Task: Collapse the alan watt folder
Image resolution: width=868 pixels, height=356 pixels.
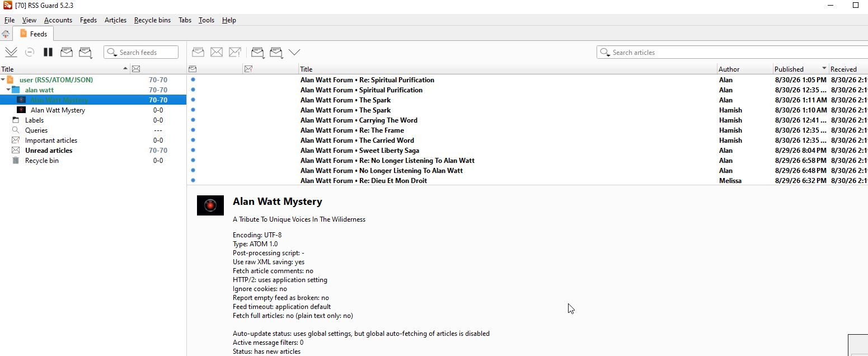Action: pyautogui.click(x=8, y=90)
